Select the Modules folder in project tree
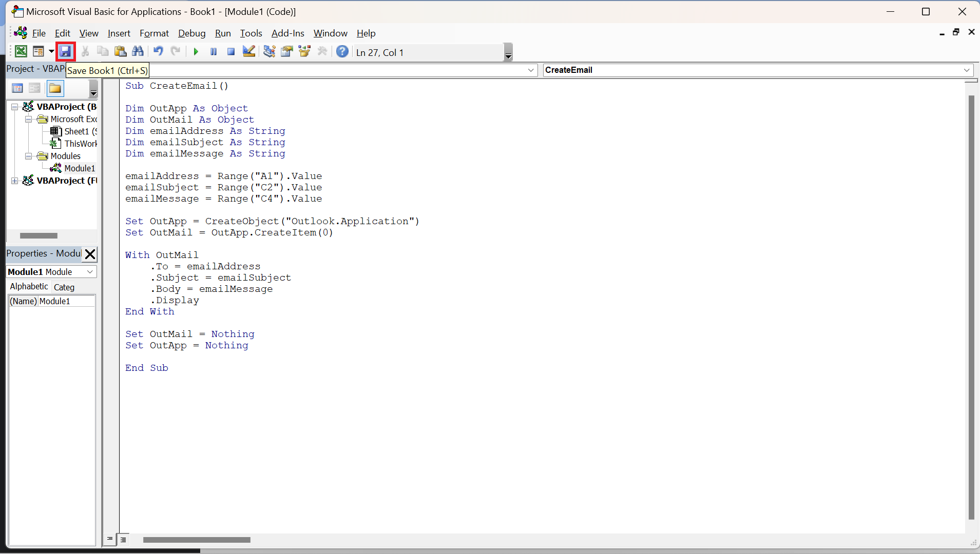The width and height of the screenshot is (980, 554). coord(59,156)
